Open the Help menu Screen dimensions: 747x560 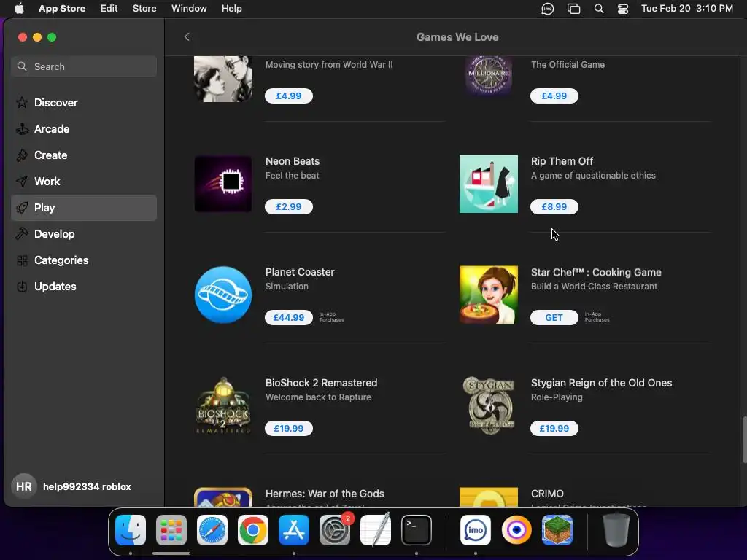pyautogui.click(x=231, y=9)
